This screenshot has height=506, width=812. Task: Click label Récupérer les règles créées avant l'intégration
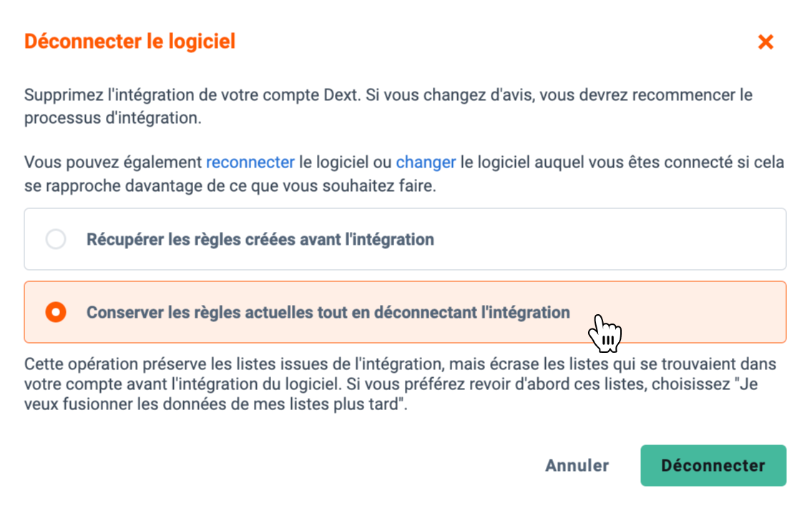260,239
